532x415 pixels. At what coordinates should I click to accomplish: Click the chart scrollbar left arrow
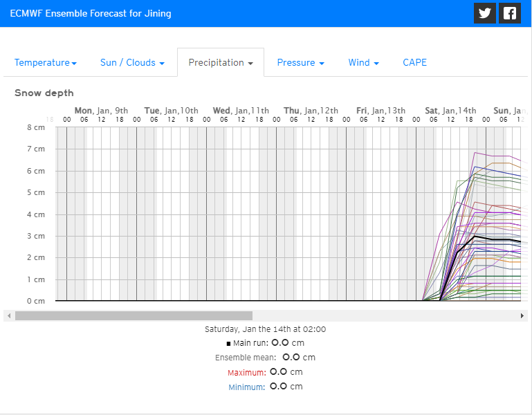9,315
